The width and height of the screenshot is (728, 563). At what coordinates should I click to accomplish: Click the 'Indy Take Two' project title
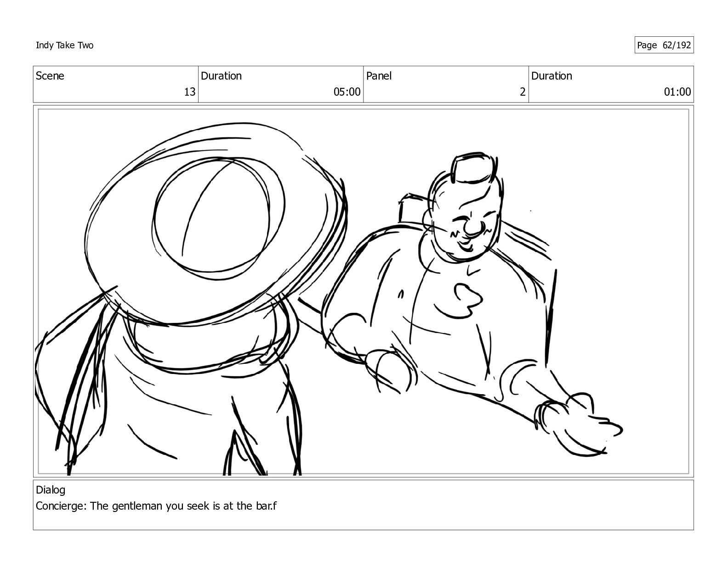[64, 45]
